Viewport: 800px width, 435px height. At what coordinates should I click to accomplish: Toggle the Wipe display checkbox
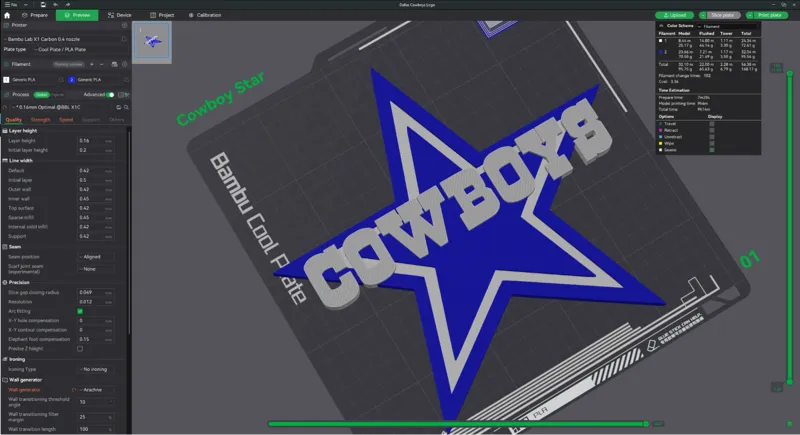712,144
